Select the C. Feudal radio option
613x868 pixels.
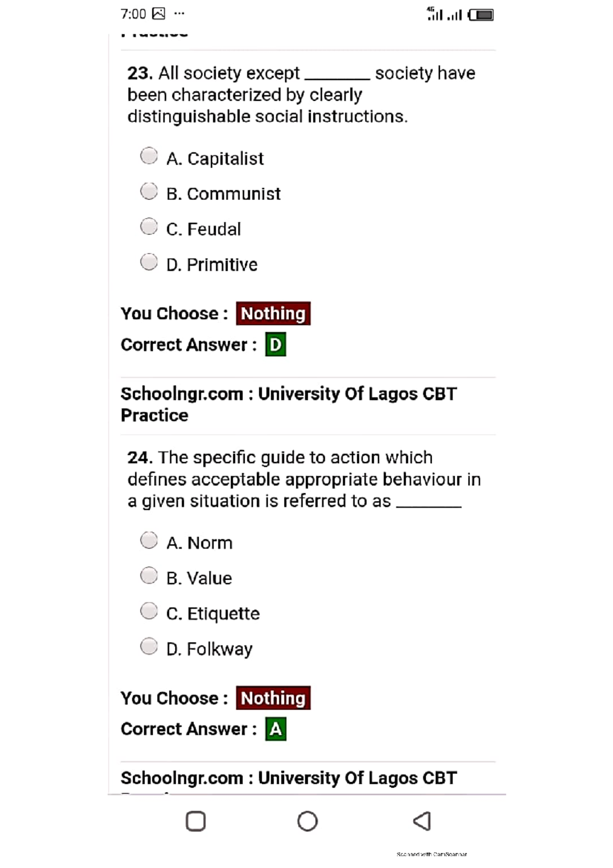click(149, 226)
